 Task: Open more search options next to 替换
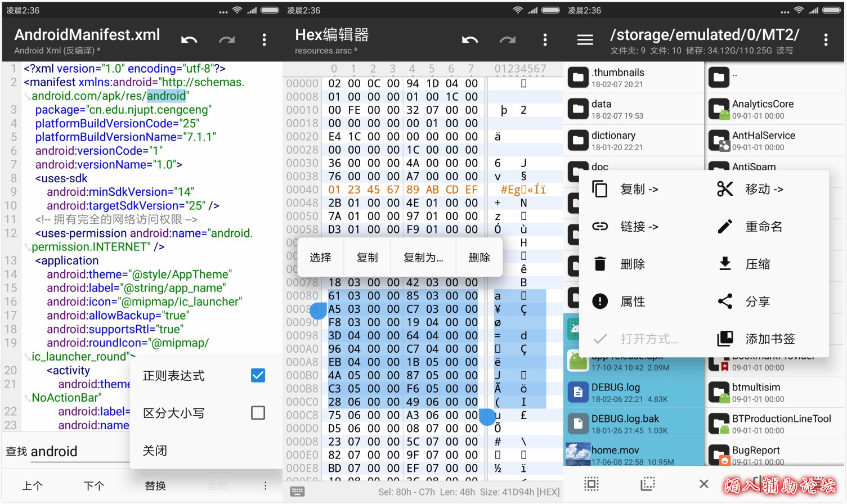click(x=265, y=485)
